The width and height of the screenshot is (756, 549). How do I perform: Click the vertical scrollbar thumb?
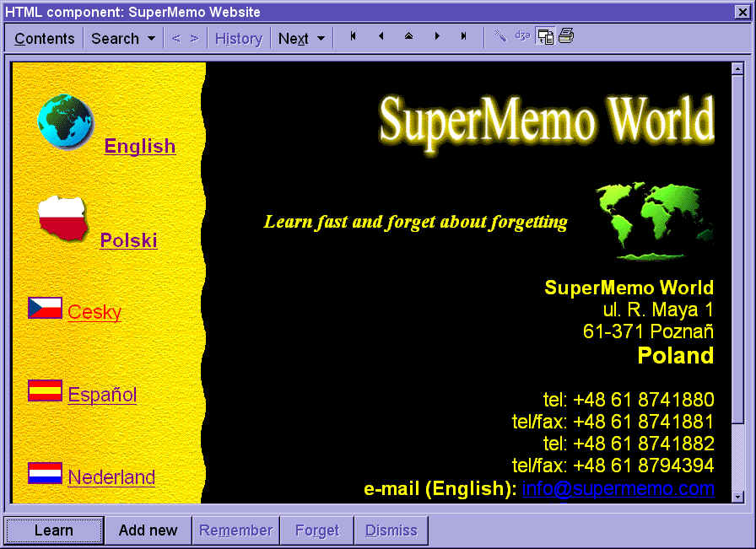(x=737, y=249)
